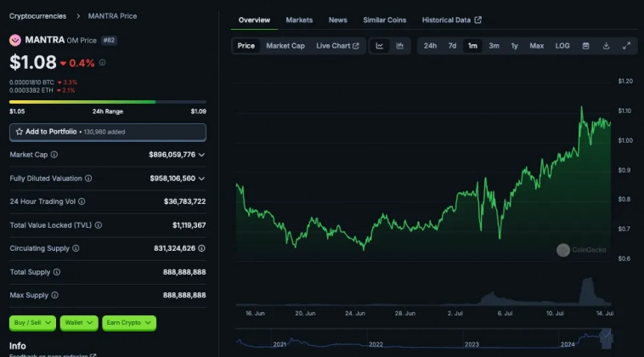Open Fully Diluted Valuation info icon

[88, 178]
